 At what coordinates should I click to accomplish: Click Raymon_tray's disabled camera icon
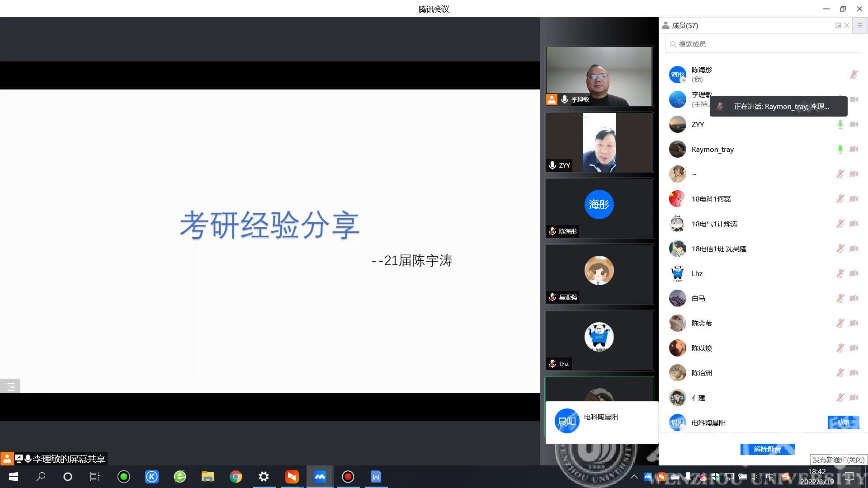tap(854, 149)
